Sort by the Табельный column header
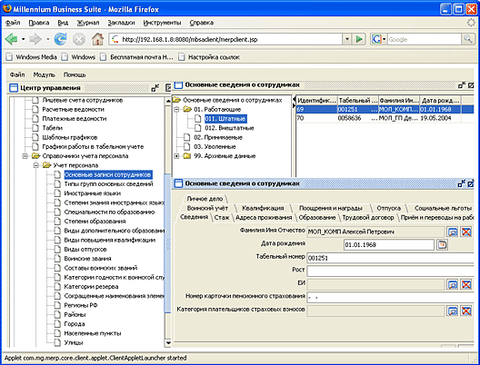 (x=358, y=100)
